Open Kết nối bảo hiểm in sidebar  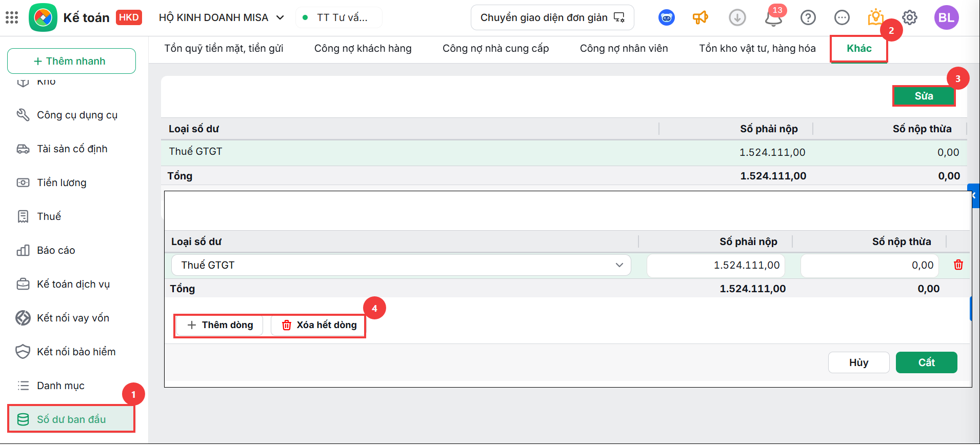pyautogui.click(x=72, y=352)
